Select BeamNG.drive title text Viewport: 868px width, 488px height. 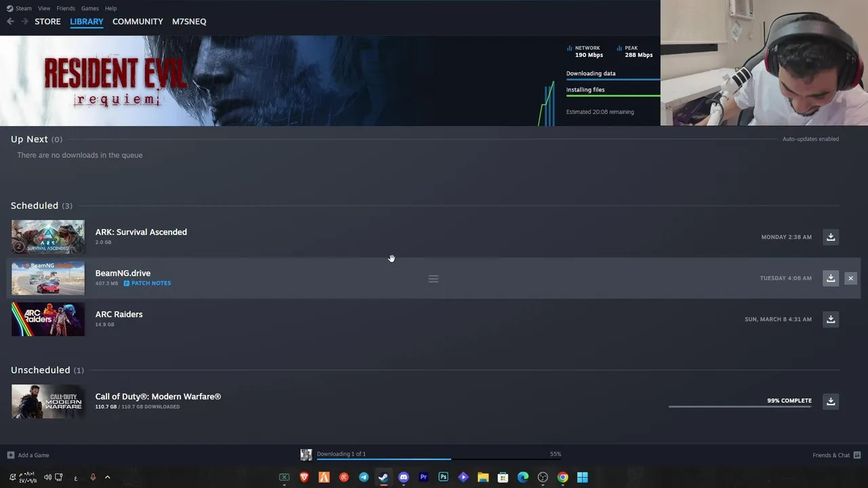click(123, 273)
